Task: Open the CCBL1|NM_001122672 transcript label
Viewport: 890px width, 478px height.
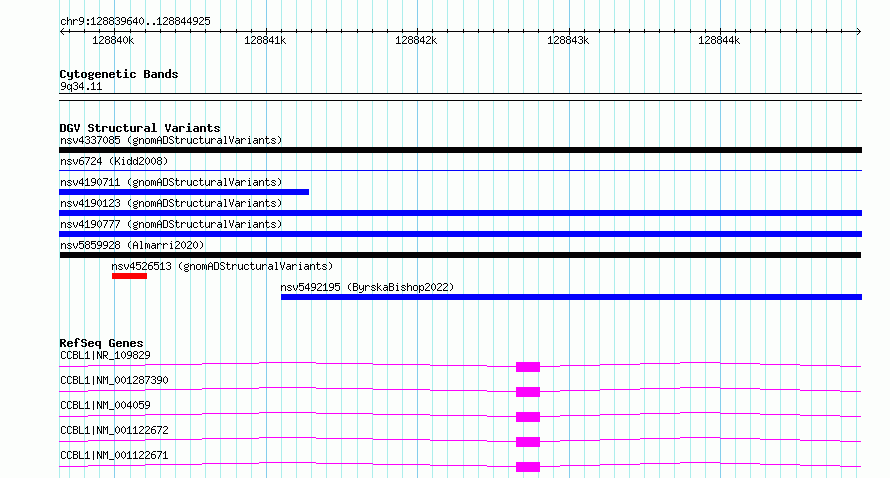Action: 114,430
